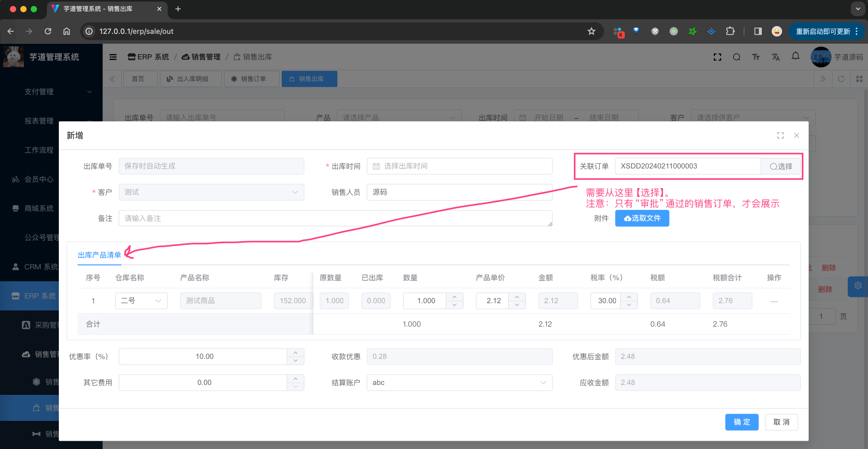Viewport: 868px width, 449px height.
Task: Click the 选择 button for 关联订单
Action: [781, 166]
